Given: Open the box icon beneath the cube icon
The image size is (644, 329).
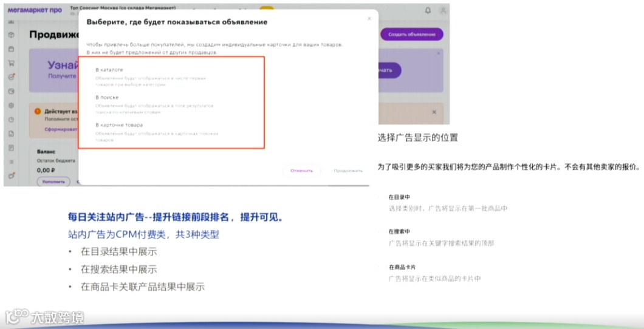Looking at the screenshot, I should coord(12,49).
